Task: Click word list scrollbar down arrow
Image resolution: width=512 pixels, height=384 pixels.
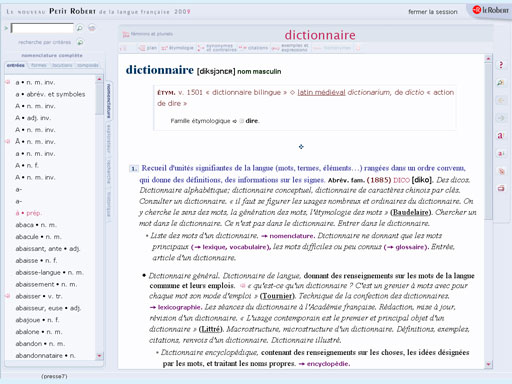Action: pos(99,356)
